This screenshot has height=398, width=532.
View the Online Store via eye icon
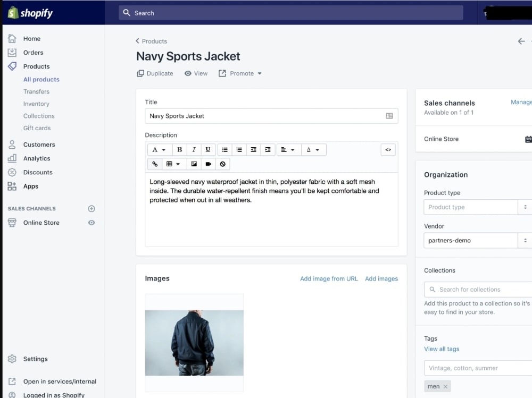pyautogui.click(x=92, y=223)
